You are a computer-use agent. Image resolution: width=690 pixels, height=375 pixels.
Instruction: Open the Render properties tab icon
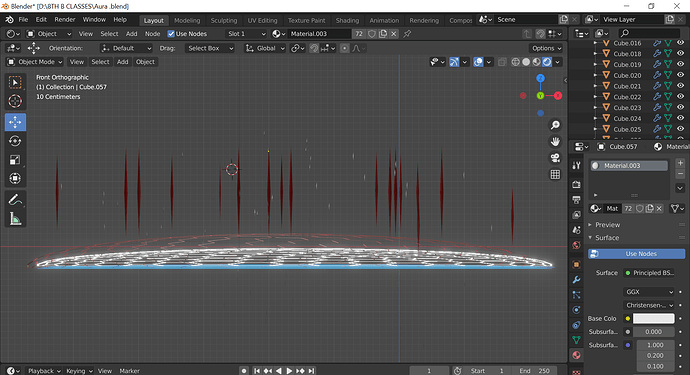click(576, 184)
